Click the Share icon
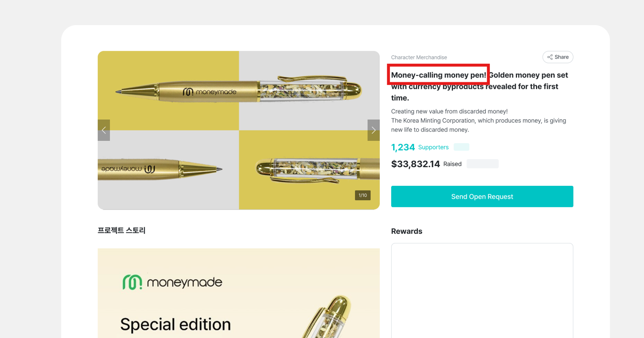644x338 pixels. [550, 57]
